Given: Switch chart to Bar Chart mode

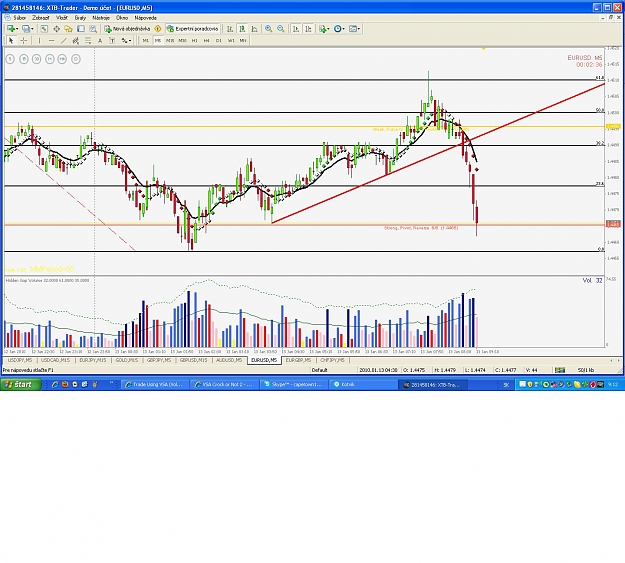Looking at the screenshot, I should [x=230, y=29].
